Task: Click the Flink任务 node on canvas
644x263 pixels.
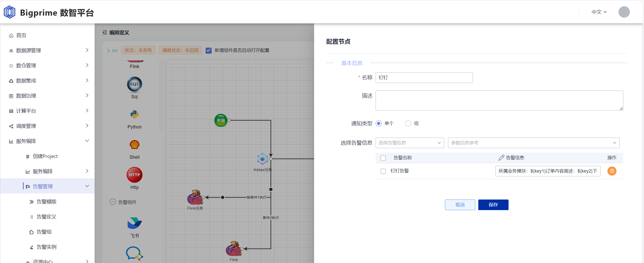Action: point(195,197)
